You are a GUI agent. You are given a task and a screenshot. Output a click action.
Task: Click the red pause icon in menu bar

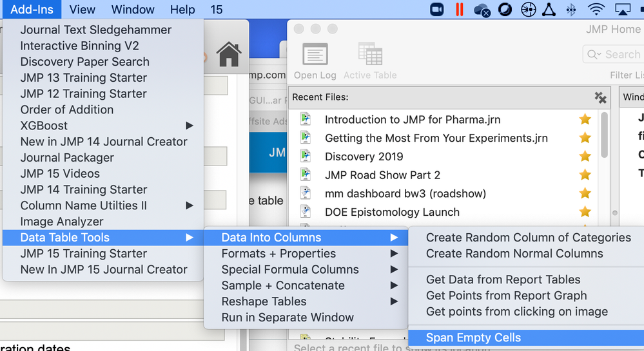[x=460, y=10]
